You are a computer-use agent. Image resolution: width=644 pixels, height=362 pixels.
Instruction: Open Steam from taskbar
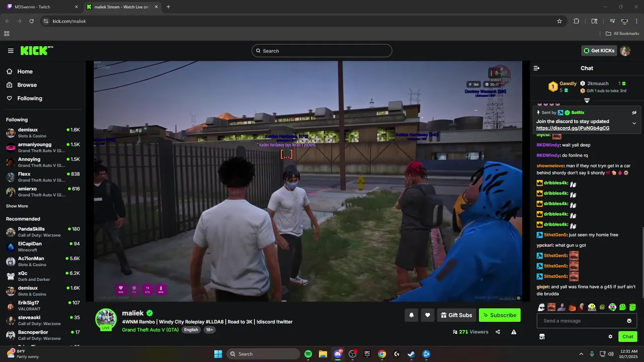tap(411, 354)
